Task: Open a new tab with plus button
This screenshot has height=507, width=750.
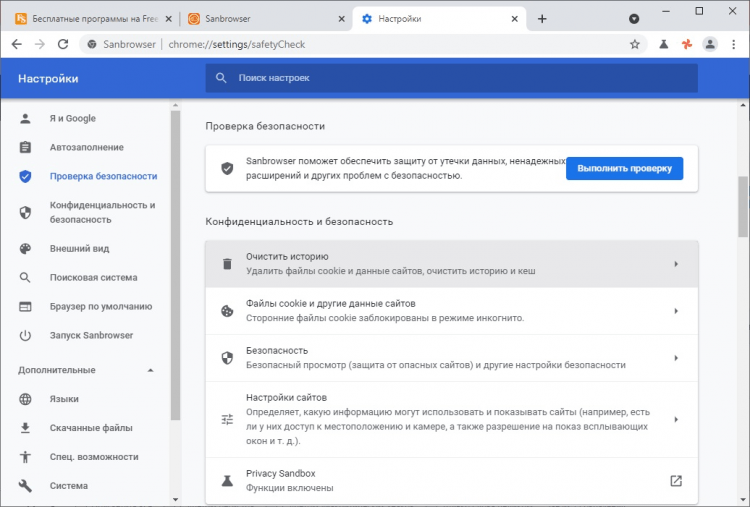Action: (x=542, y=19)
